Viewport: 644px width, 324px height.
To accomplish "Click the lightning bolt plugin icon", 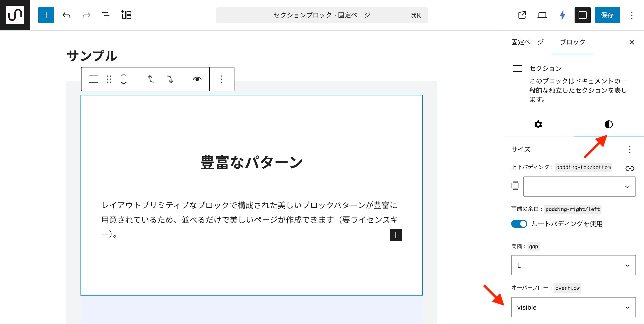I will pyautogui.click(x=562, y=15).
